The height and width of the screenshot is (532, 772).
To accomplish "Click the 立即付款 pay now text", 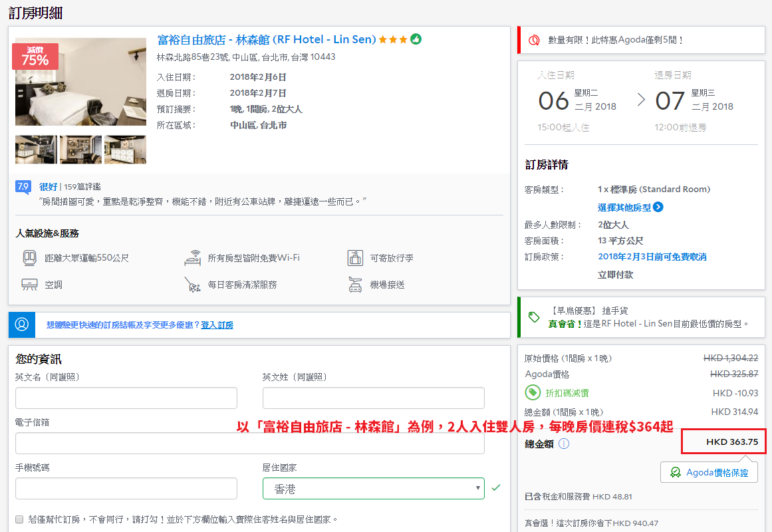I will pyautogui.click(x=616, y=275).
